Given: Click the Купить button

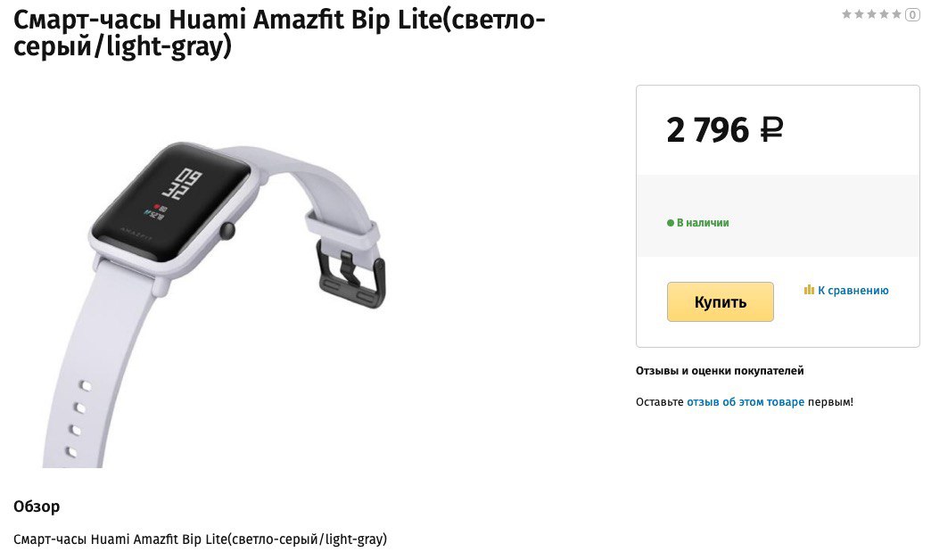Looking at the screenshot, I should point(721,301).
